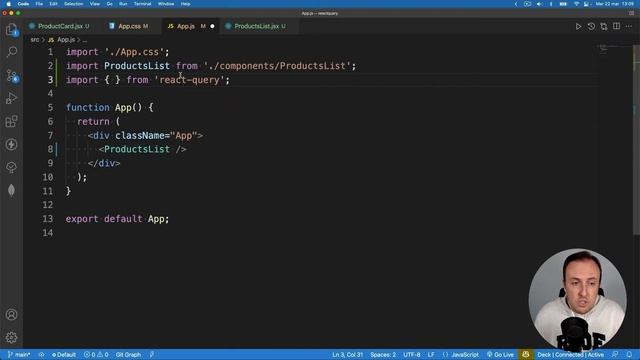The height and width of the screenshot is (360, 640).
Task: Click the vertical editor scrollbar
Action: 636,139
